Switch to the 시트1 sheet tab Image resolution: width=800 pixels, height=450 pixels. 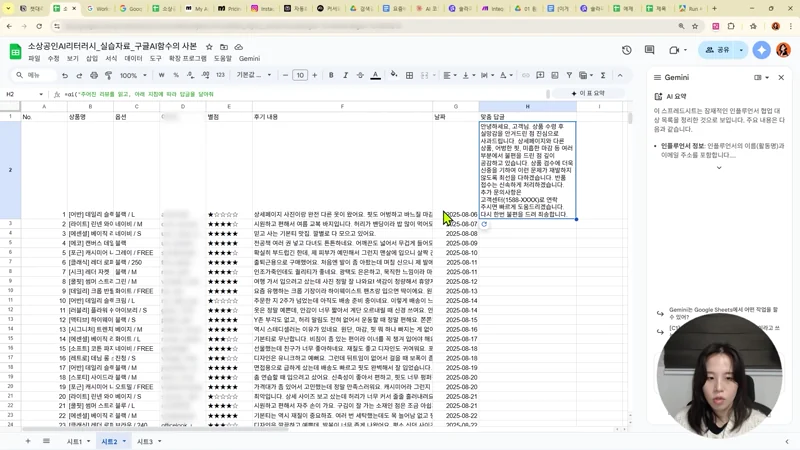point(74,441)
